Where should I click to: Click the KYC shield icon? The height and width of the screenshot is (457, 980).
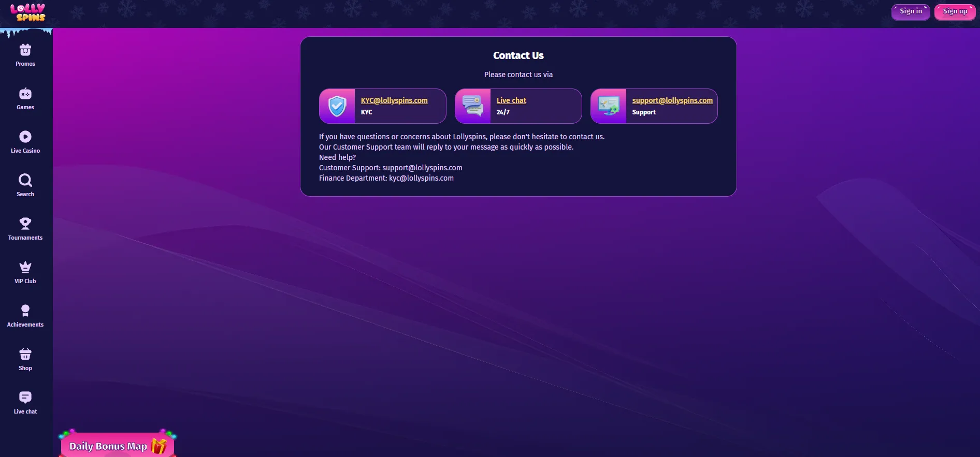tap(337, 106)
